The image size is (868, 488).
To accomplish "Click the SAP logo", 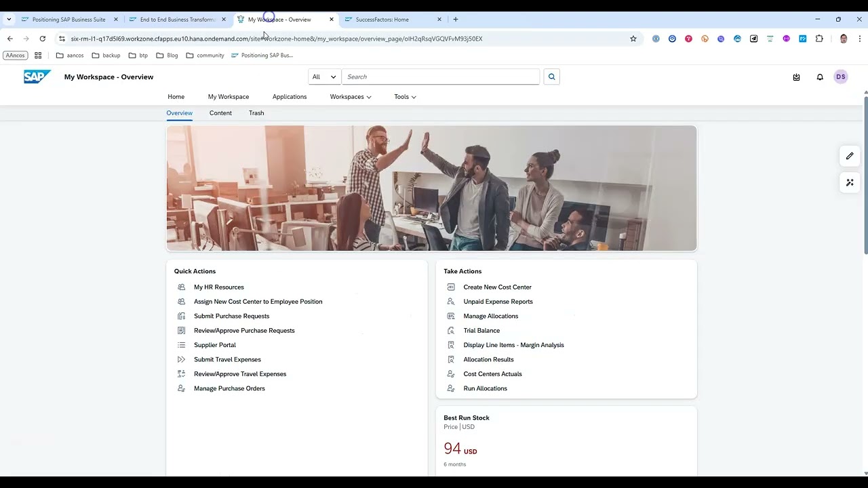I will (x=37, y=77).
